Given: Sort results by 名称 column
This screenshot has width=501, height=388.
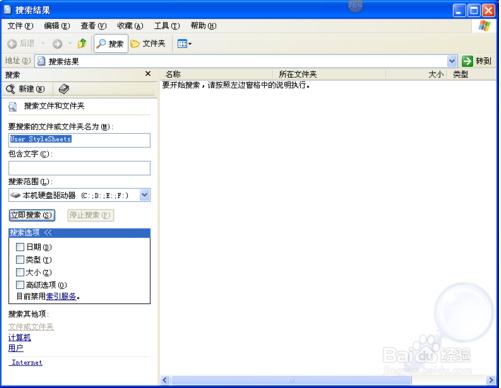Looking at the screenshot, I should [217, 74].
